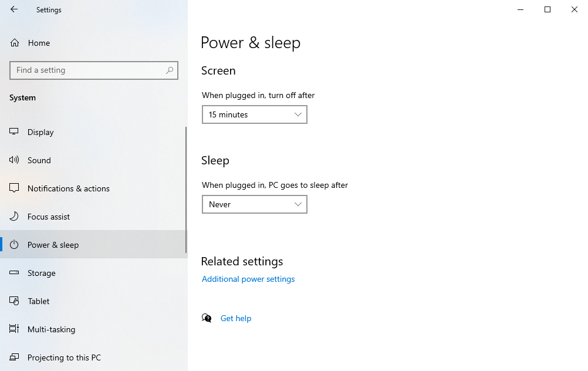Click the Focus assist moon icon
This screenshot has height=371, width=588.
15,217
